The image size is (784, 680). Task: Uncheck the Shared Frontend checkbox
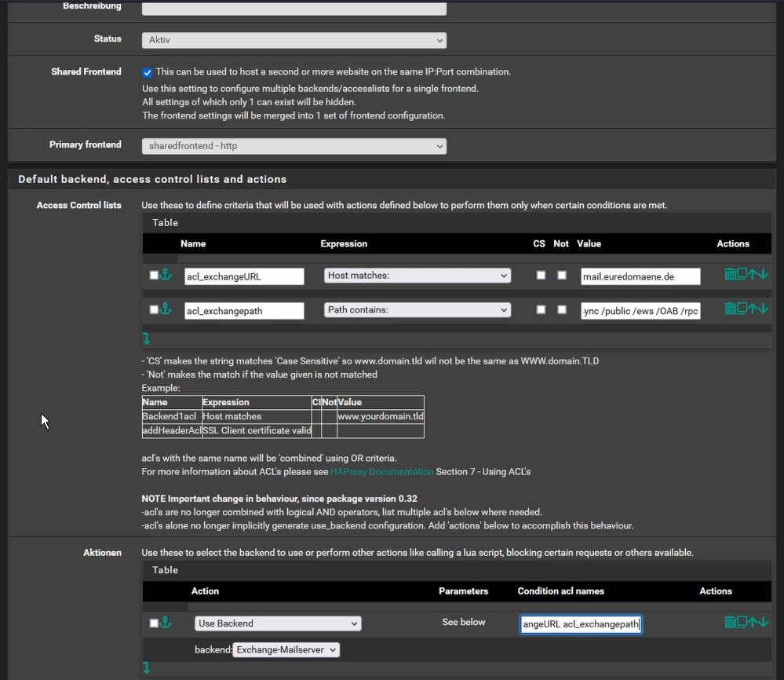tap(148, 72)
